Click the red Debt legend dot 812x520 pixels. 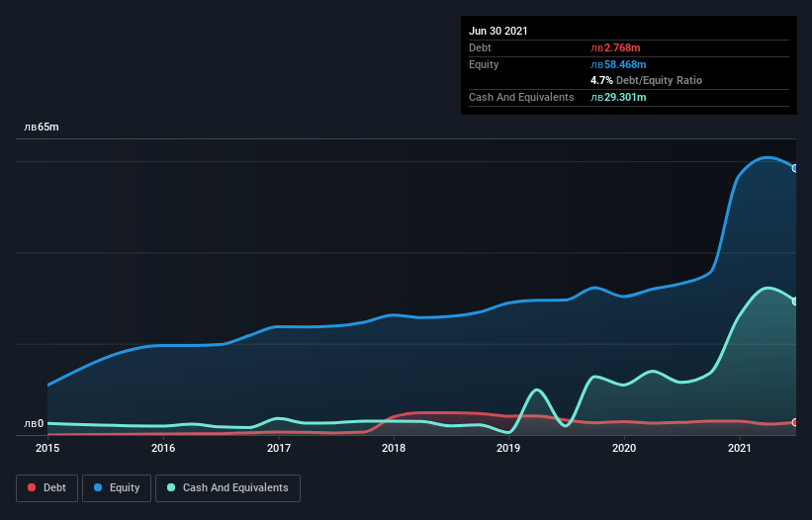click(x=32, y=487)
